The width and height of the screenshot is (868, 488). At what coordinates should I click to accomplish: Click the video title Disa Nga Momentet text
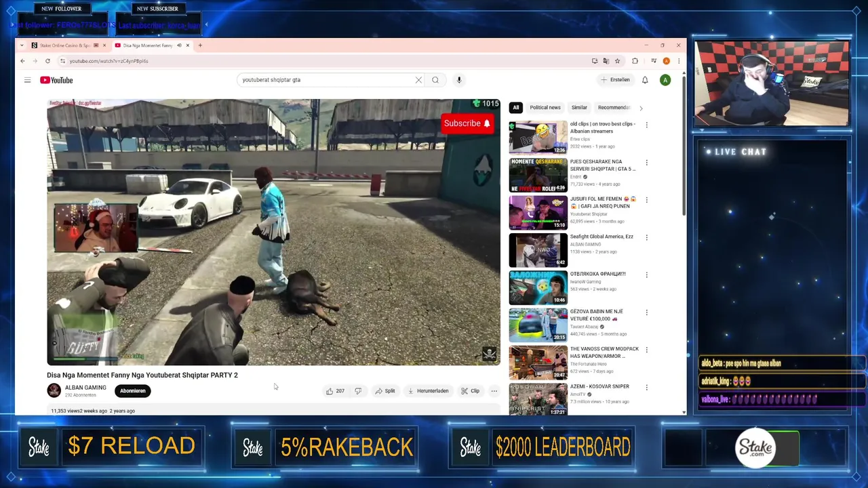pos(142,375)
